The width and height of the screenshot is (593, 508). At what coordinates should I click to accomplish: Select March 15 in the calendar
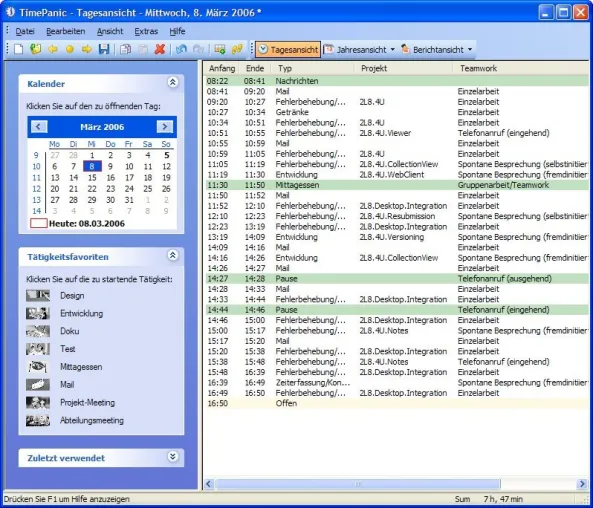pyautogui.click(x=92, y=178)
